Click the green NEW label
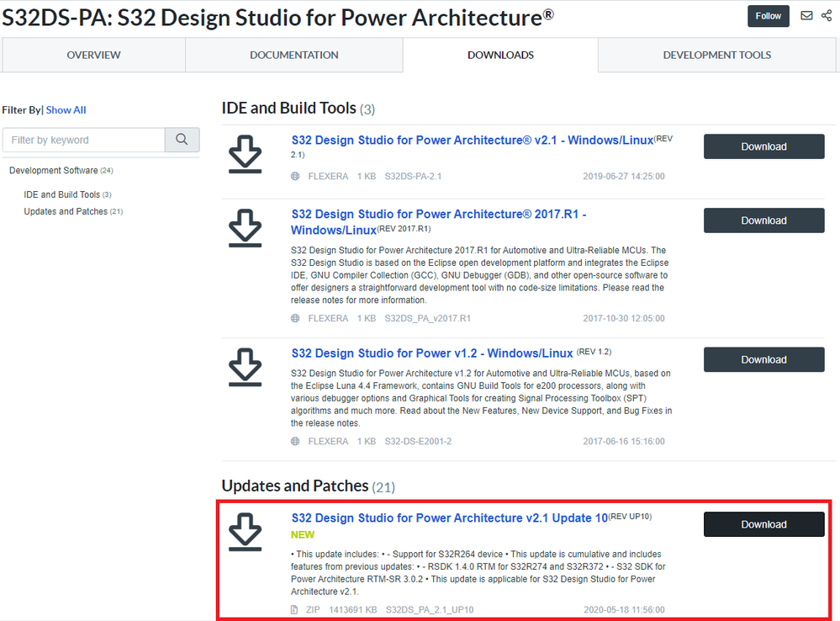Image resolution: width=840 pixels, height=621 pixels. click(x=303, y=534)
